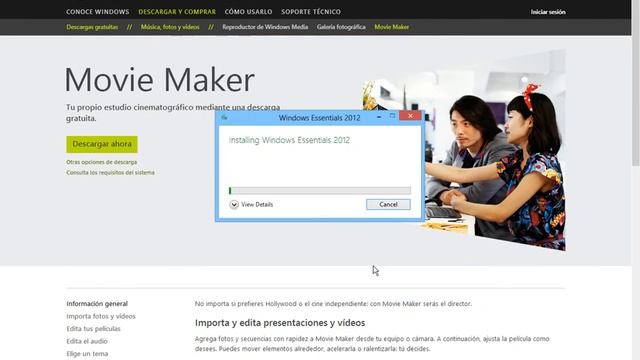640x360 pixels.
Task: Select Importa fotos y vídeos in sidebar
Action: pos(101,316)
